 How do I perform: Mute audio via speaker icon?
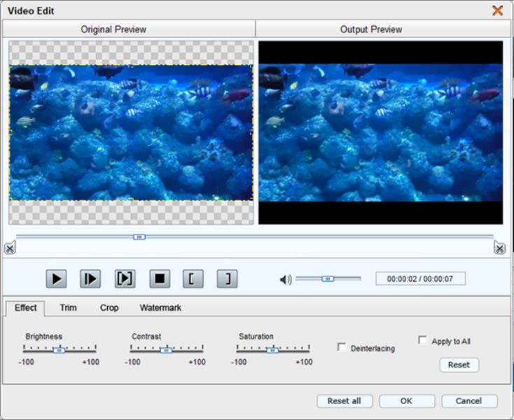(x=285, y=280)
